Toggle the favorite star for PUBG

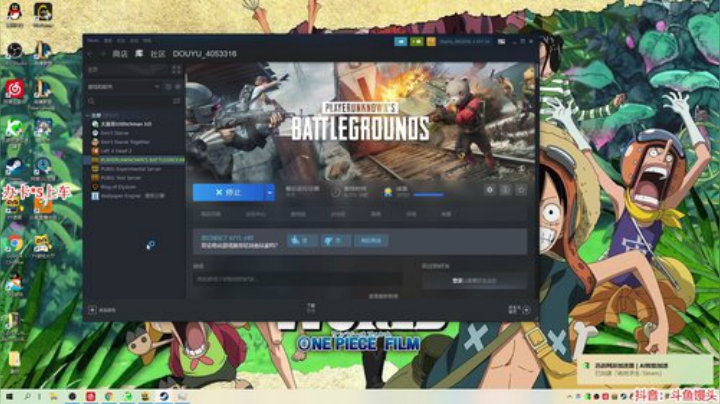[521, 190]
